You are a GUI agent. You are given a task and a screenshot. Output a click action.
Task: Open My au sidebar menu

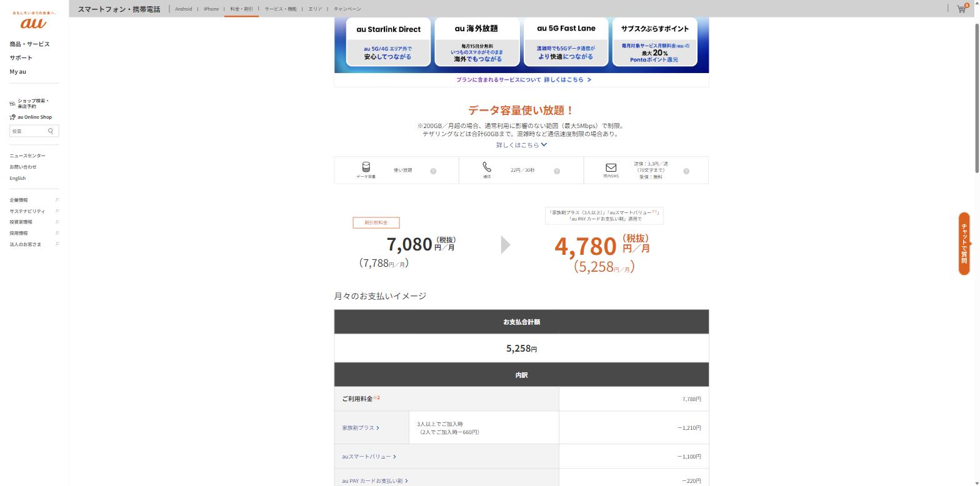pyautogui.click(x=17, y=71)
